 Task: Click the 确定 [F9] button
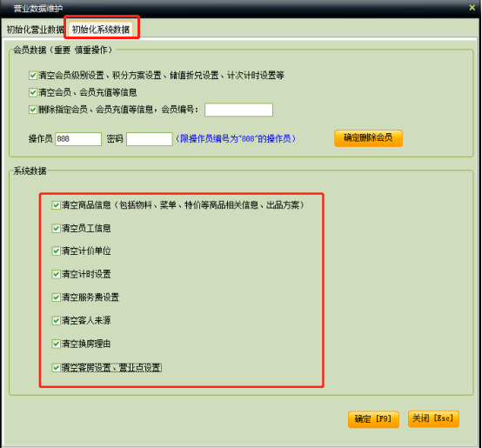373,419
